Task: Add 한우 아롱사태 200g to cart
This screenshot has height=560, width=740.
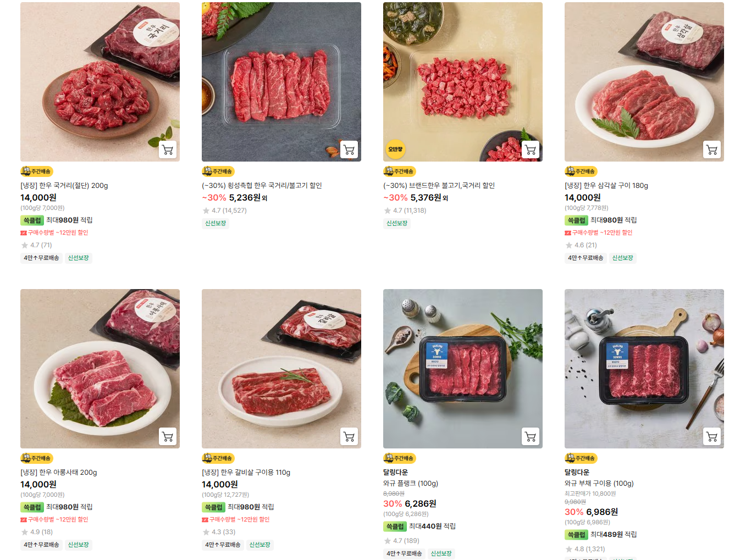Action: tap(168, 436)
